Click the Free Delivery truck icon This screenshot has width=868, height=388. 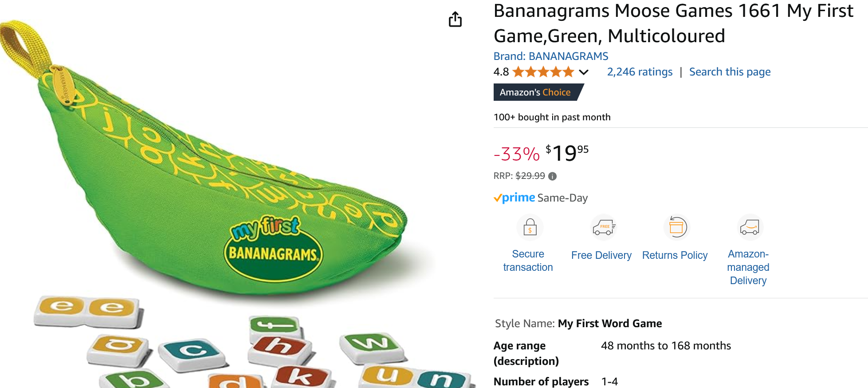pos(604,227)
